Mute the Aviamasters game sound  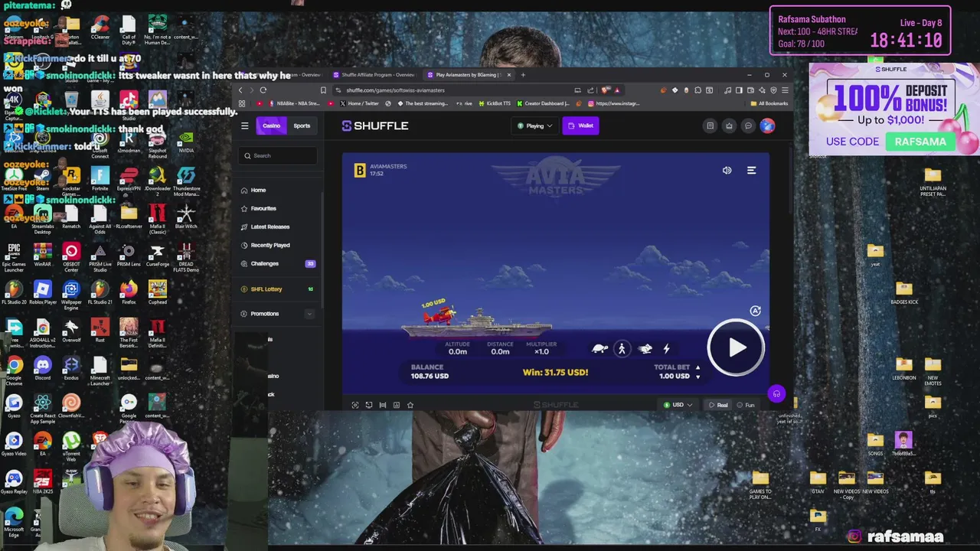[x=727, y=171]
